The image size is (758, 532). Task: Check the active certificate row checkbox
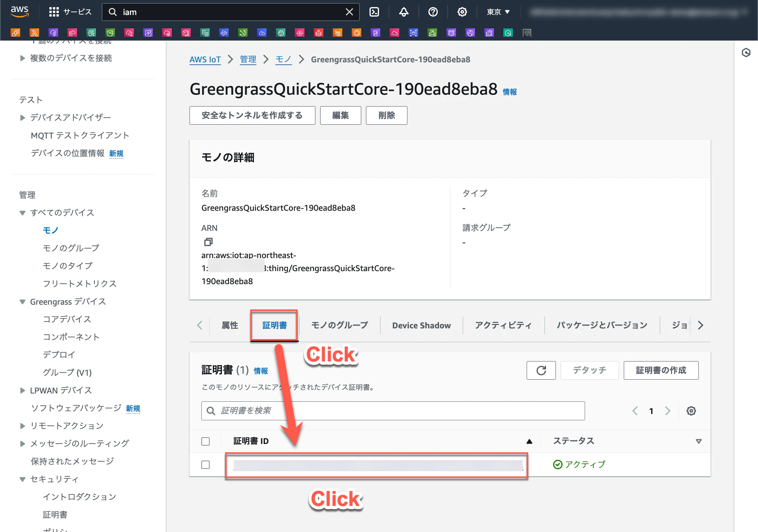[206, 465]
